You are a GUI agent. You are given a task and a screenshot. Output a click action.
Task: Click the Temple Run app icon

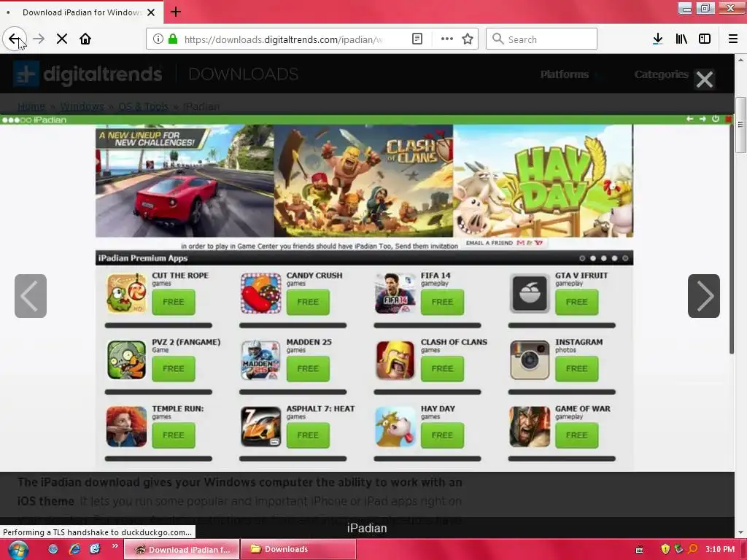(x=126, y=427)
